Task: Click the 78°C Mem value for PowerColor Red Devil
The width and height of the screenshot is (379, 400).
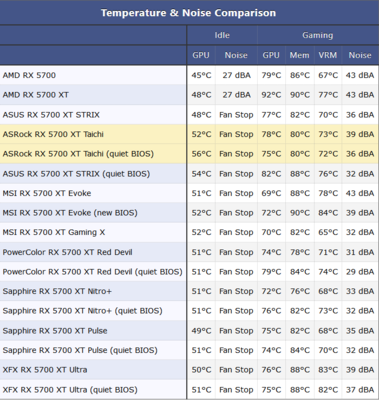Action: 300,252
